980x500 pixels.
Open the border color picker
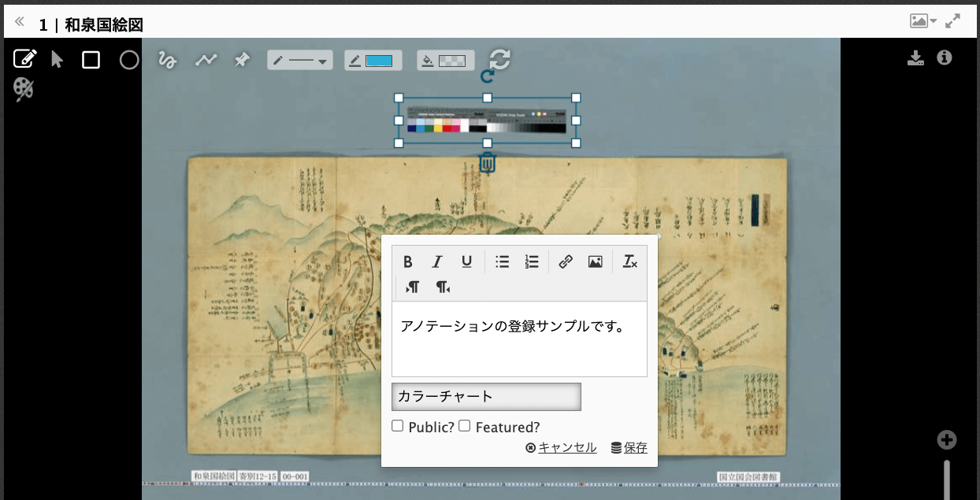click(x=373, y=61)
